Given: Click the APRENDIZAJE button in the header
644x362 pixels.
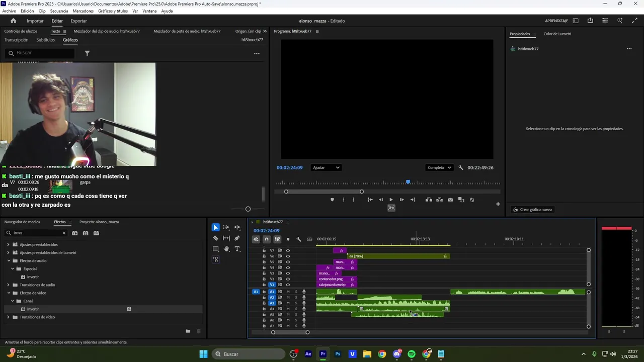Looking at the screenshot, I should (x=556, y=21).
